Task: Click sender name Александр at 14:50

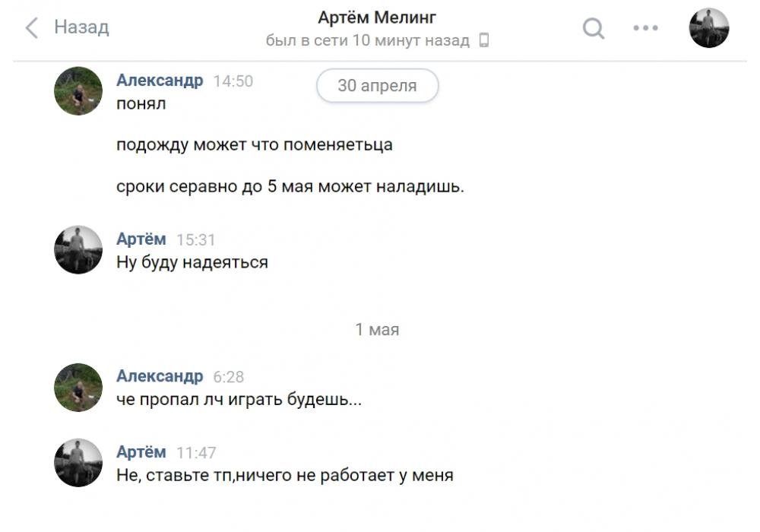Action: [160, 81]
